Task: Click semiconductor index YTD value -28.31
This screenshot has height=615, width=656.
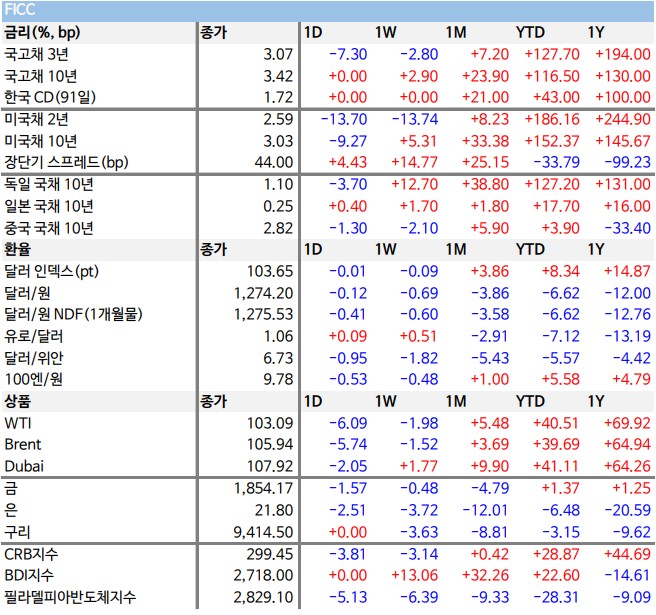Action: tap(557, 597)
